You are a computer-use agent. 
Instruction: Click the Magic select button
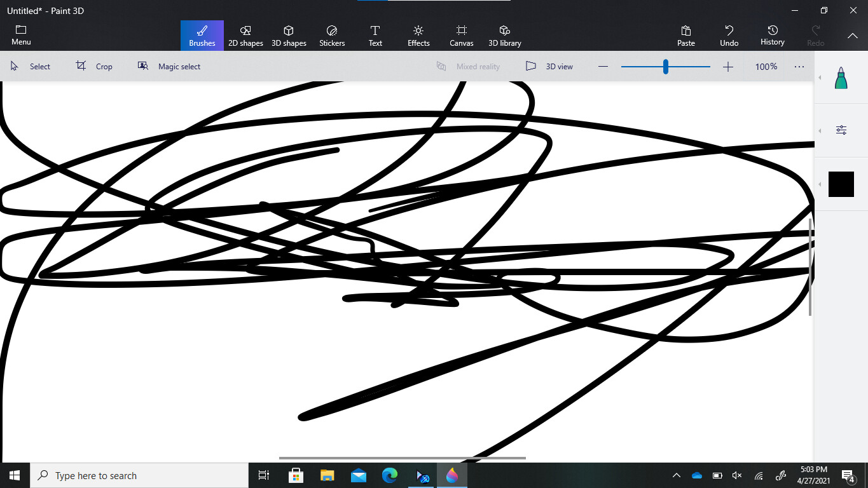(x=169, y=67)
